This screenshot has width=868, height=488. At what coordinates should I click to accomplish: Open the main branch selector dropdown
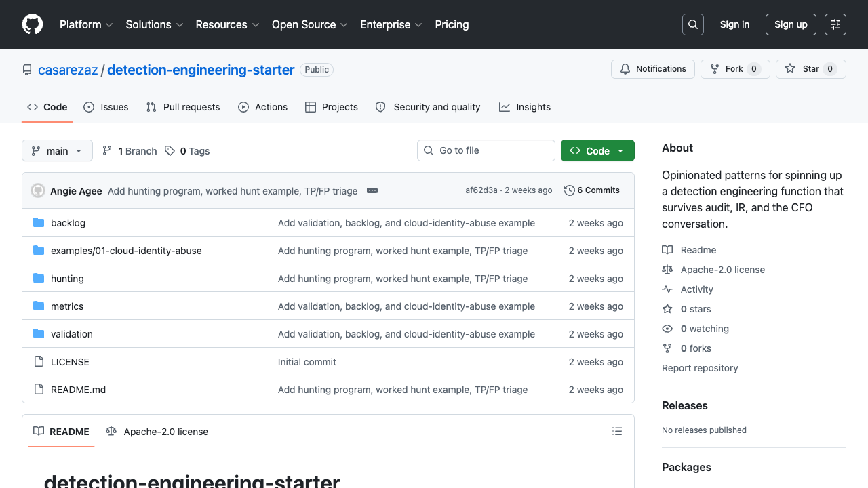point(57,150)
